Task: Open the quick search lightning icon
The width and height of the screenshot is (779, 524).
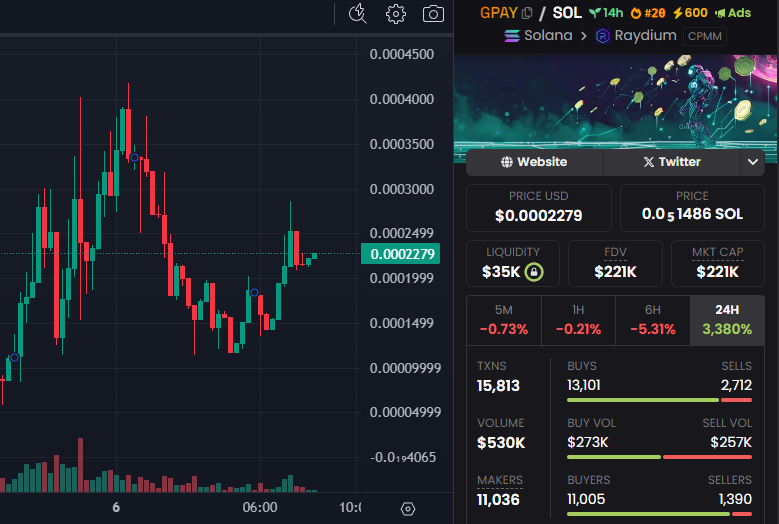Action: [x=358, y=13]
